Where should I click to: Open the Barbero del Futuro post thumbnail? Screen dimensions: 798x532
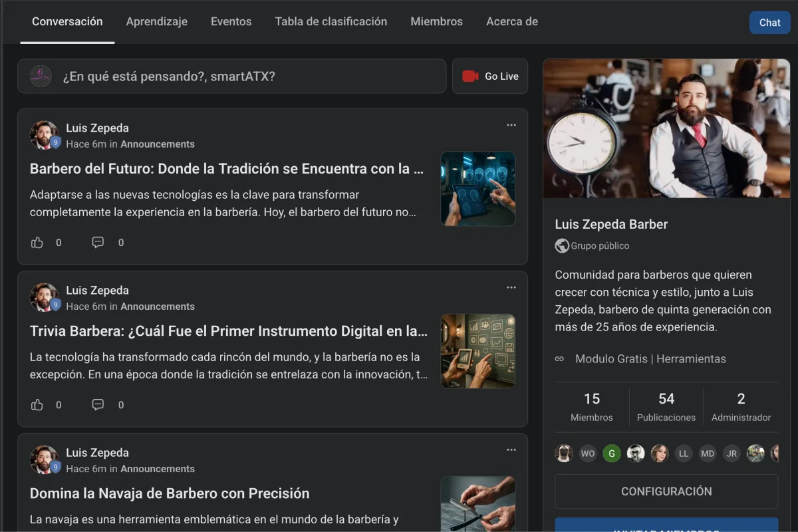click(x=478, y=189)
